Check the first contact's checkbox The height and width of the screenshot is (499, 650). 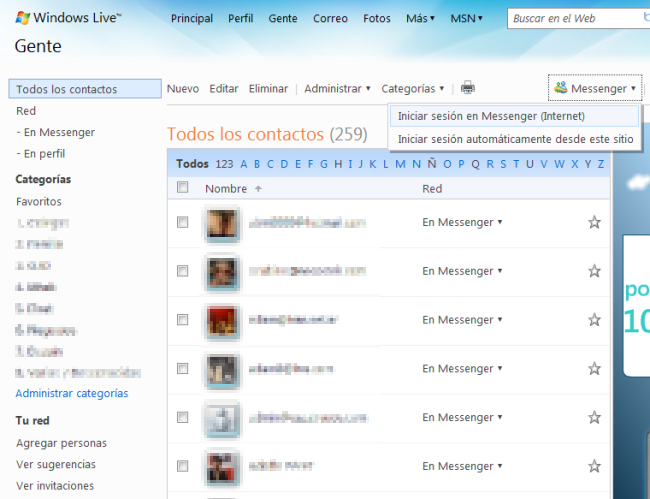182,222
